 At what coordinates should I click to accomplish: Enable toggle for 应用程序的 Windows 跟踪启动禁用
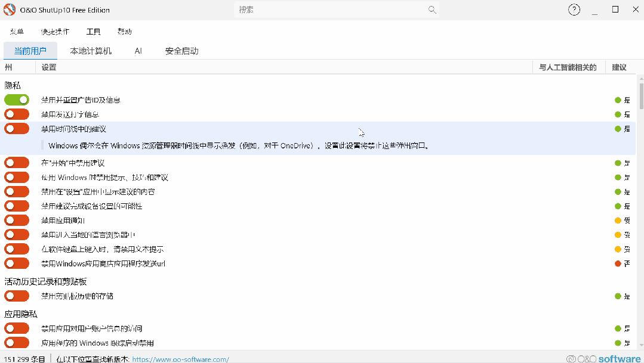17,343
